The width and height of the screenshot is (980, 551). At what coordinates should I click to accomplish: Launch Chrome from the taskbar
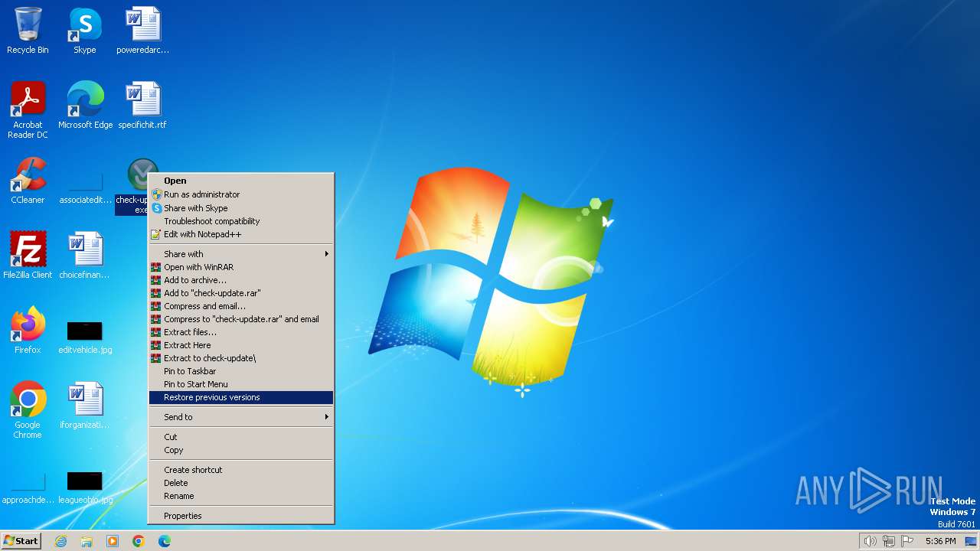pyautogui.click(x=139, y=541)
